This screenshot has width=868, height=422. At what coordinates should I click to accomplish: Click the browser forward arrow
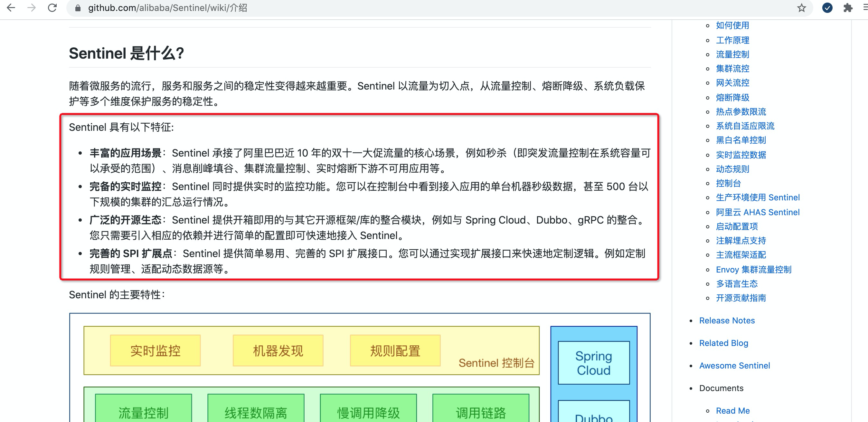point(32,8)
